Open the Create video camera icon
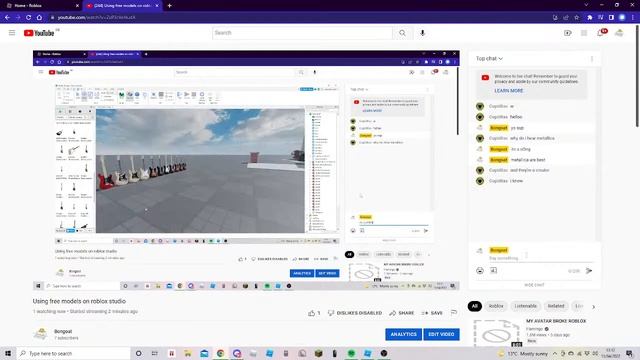The height and width of the screenshot is (360, 640). pyautogui.click(x=568, y=33)
